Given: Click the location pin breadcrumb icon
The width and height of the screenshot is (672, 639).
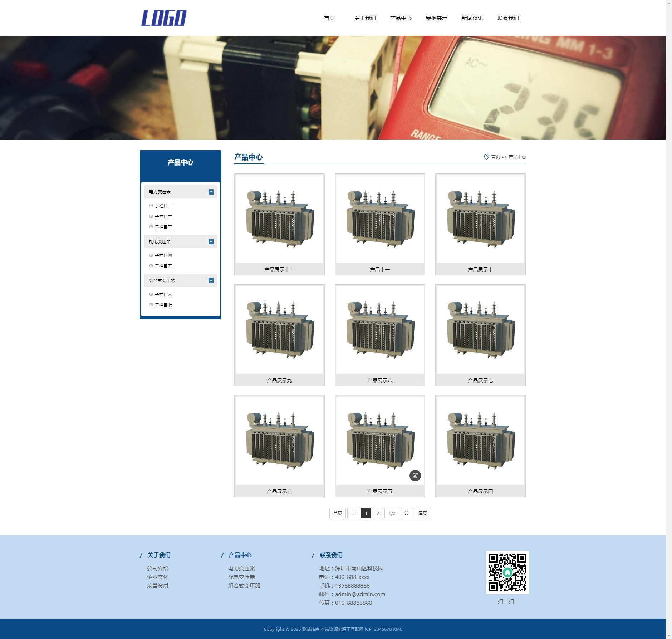Looking at the screenshot, I should tap(486, 157).
